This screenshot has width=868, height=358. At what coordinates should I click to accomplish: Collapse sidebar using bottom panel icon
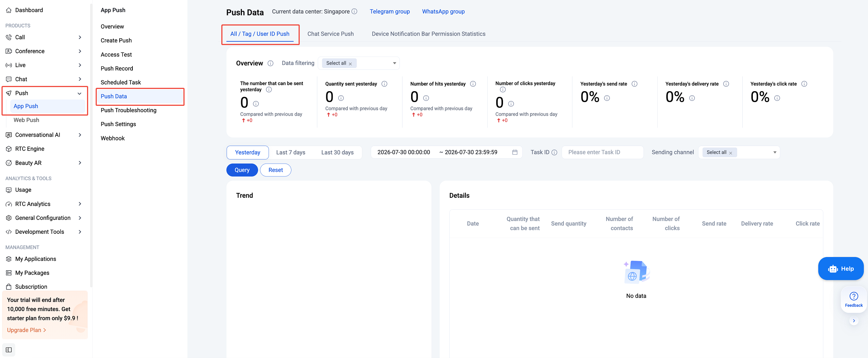pos(9,350)
